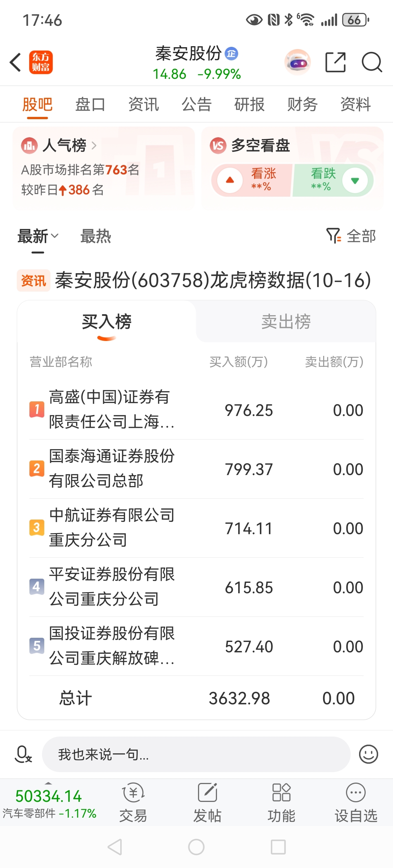393x868 pixels.
Task: Switch to the 卖出榜 sell list
Action: click(286, 321)
